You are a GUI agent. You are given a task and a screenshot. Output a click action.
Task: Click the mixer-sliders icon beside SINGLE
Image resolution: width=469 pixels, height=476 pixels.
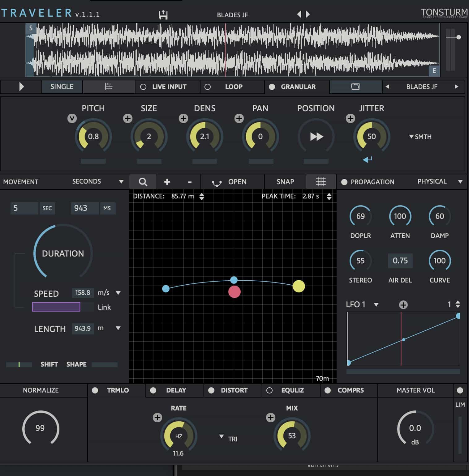[x=109, y=87]
